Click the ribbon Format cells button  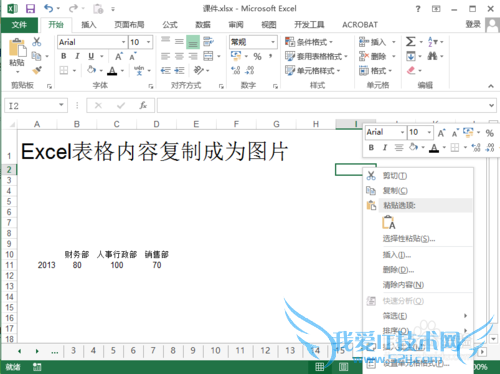[x=375, y=70]
